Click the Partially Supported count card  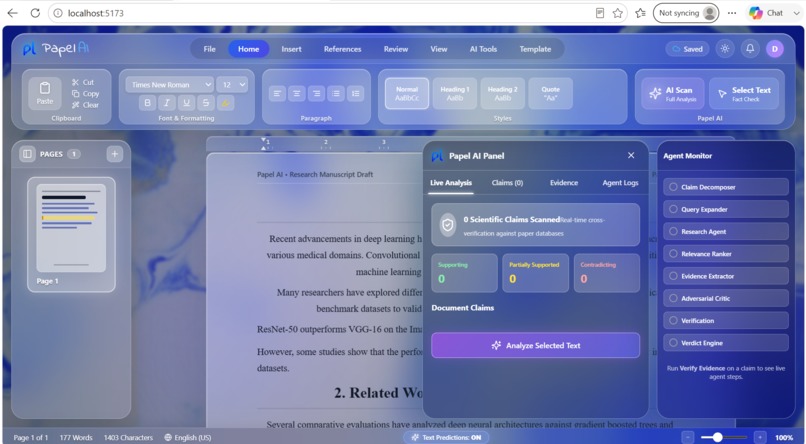coord(536,273)
